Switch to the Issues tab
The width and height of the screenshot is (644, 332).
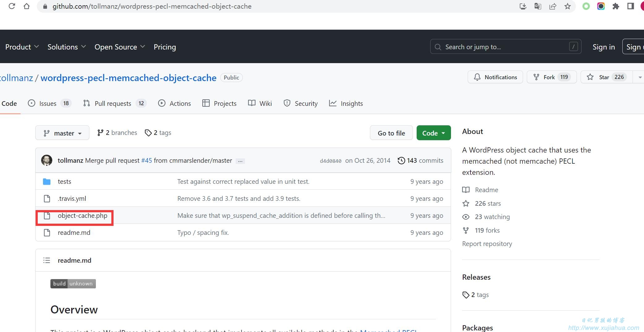[x=49, y=103]
